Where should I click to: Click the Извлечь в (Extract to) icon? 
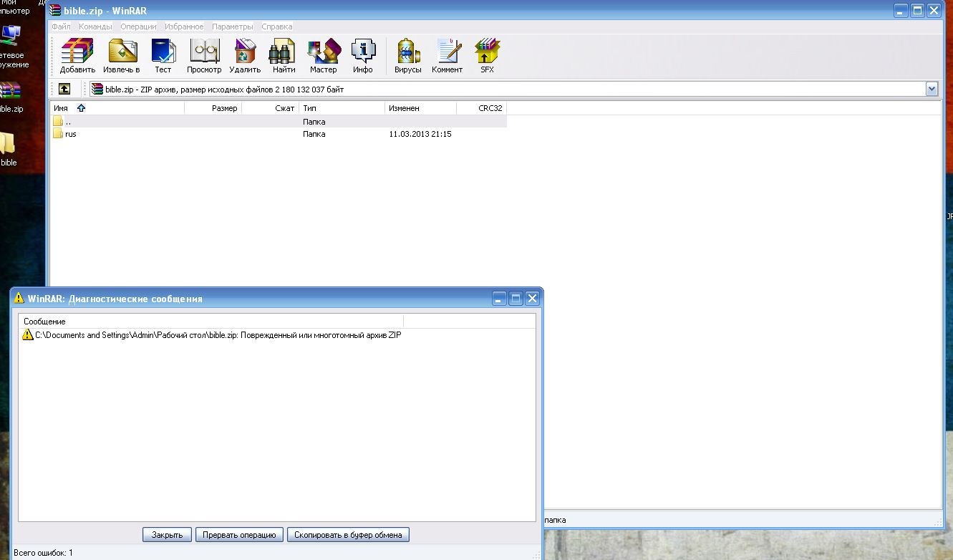(122, 56)
